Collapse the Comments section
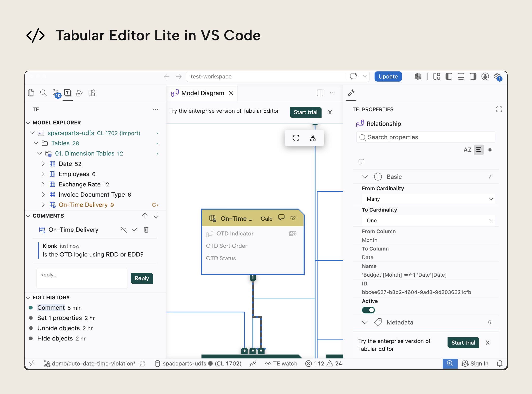532x394 pixels. coord(28,216)
